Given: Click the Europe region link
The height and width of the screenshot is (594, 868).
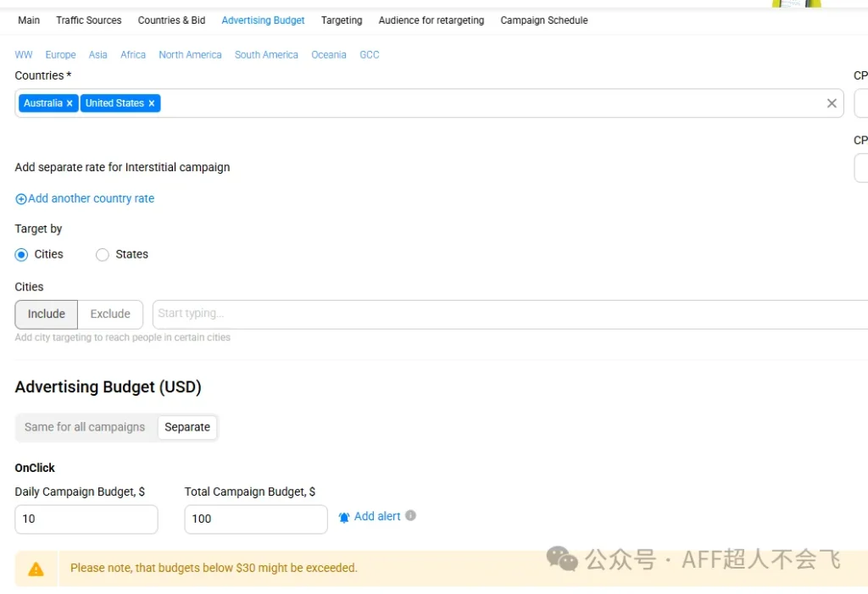Looking at the screenshot, I should pyautogui.click(x=60, y=55).
